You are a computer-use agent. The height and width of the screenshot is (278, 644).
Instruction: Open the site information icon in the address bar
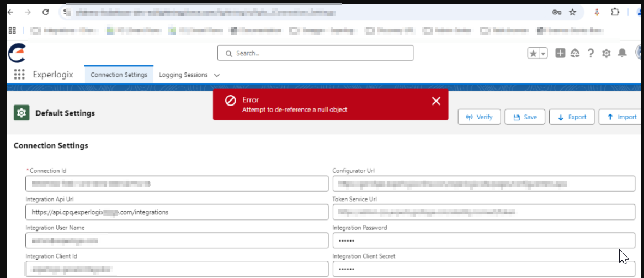65,12
